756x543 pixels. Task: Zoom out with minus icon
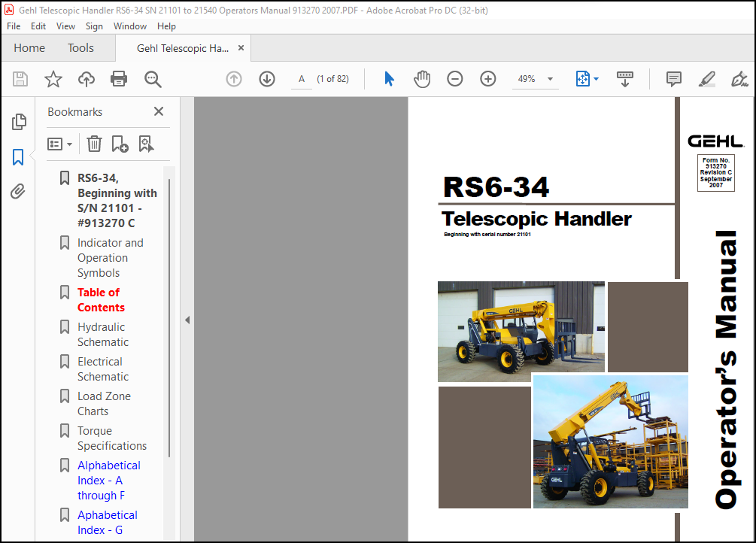(x=454, y=79)
